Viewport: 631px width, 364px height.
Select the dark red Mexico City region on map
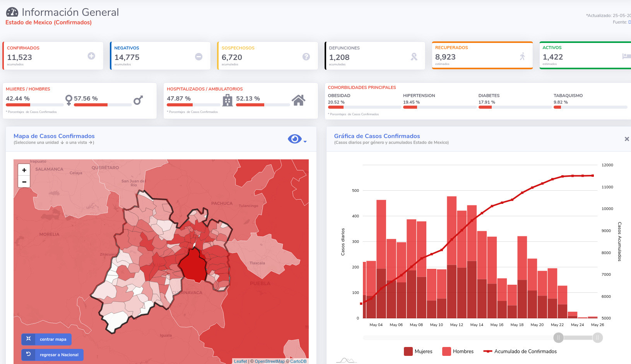point(193,266)
